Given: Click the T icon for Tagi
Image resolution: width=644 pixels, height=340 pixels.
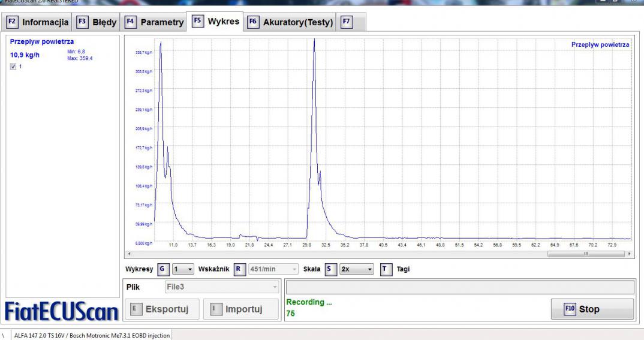Looking at the screenshot, I should pyautogui.click(x=386, y=269).
